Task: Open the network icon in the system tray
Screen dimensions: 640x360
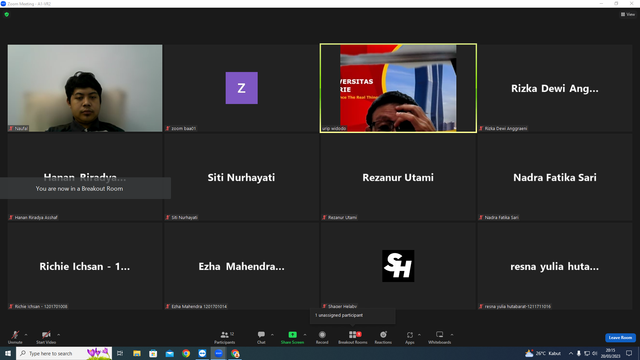Action: coord(587,353)
